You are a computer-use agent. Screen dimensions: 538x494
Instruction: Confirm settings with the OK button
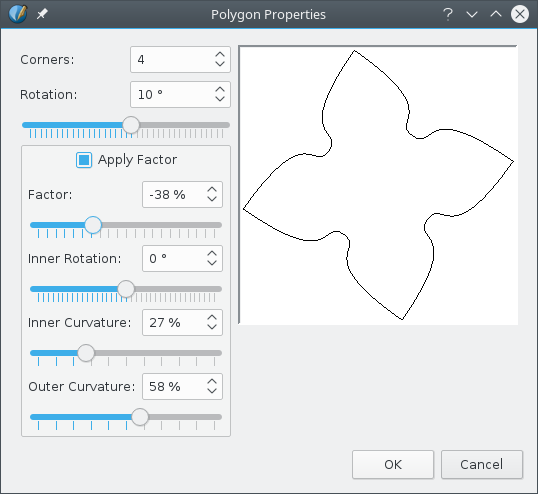[393, 464]
